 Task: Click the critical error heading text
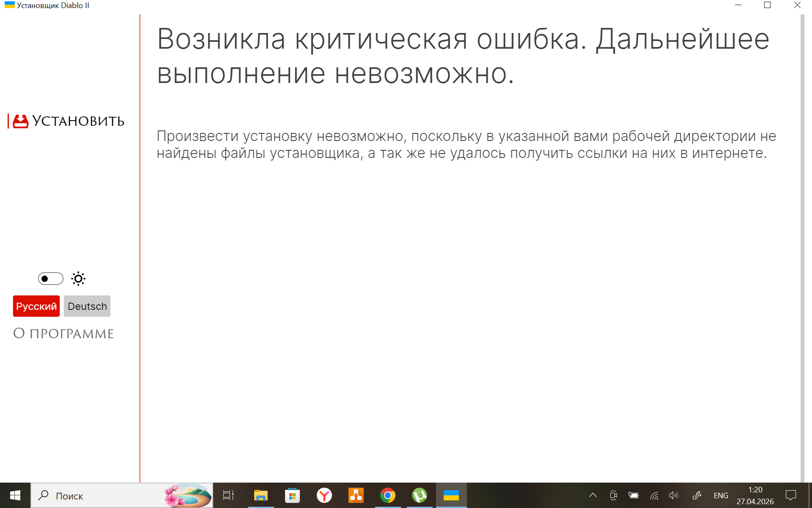point(463,56)
